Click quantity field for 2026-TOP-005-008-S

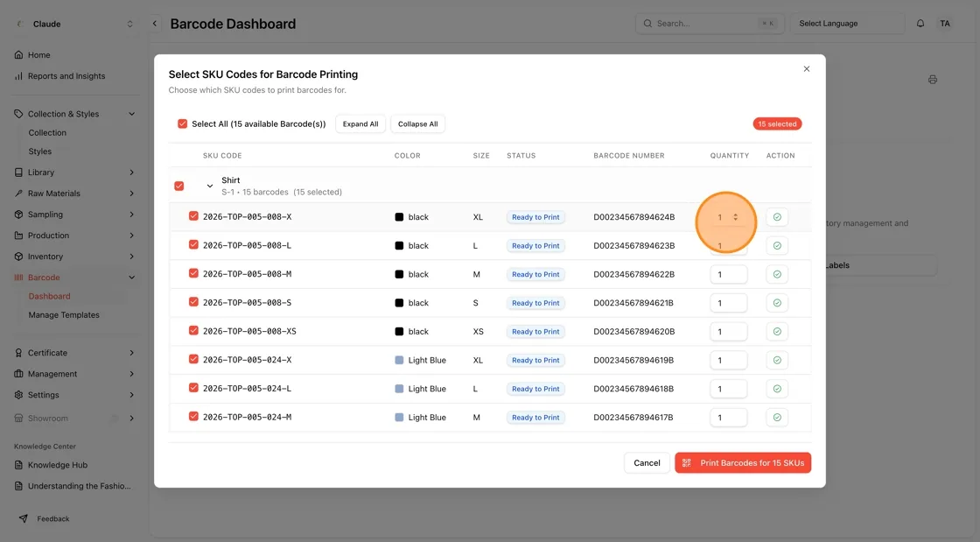729,303
